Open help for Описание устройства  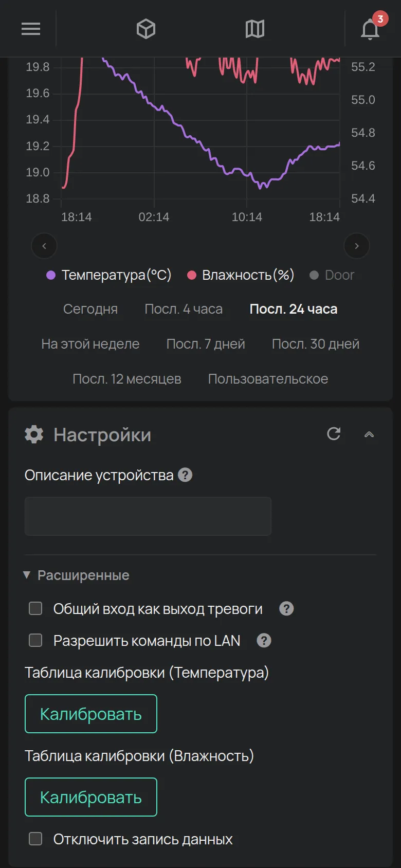click(185, 475)
